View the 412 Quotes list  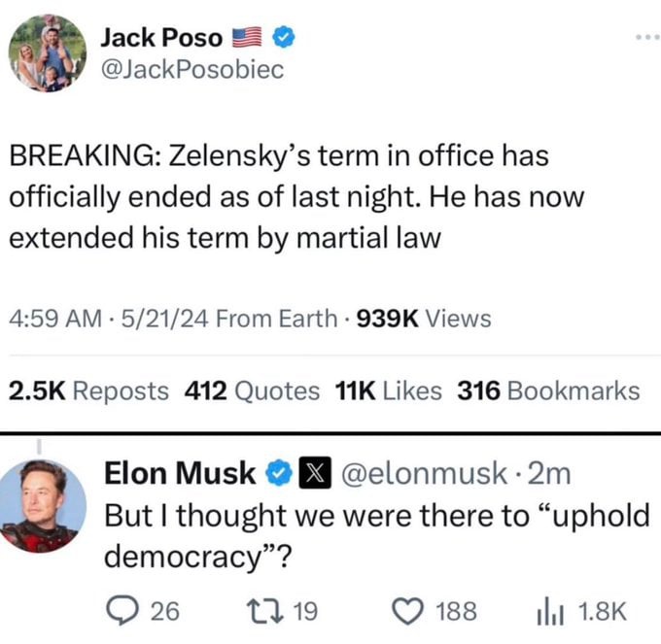pyautogui.click(x=252, y=390)
